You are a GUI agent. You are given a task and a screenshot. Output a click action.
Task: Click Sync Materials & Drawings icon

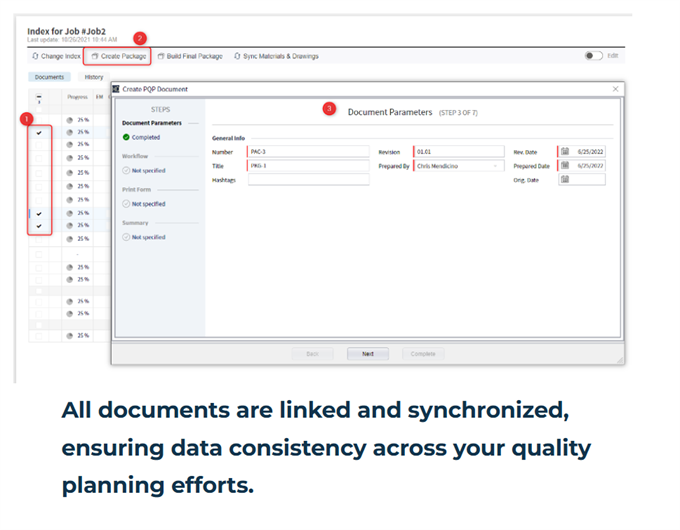(237, 57)
